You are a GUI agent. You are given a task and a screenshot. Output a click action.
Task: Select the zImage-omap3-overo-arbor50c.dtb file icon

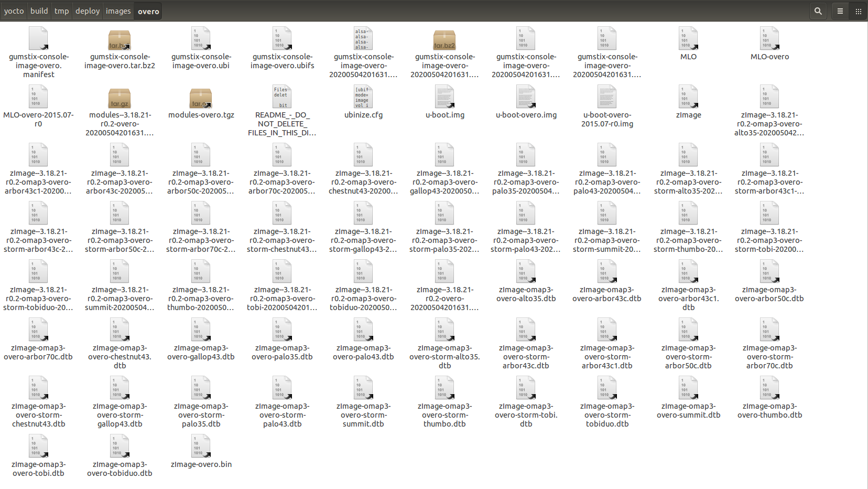tap(769, 272)
